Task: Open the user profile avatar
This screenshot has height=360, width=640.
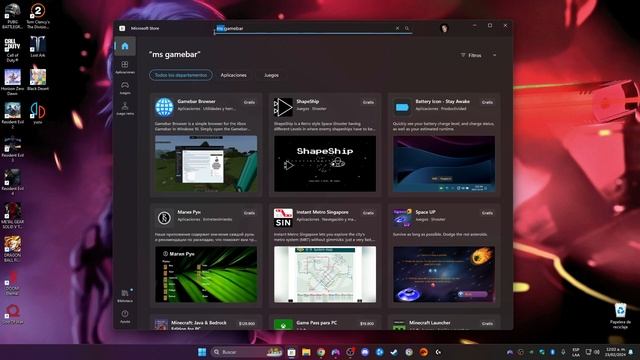Action: click(444, 28)
